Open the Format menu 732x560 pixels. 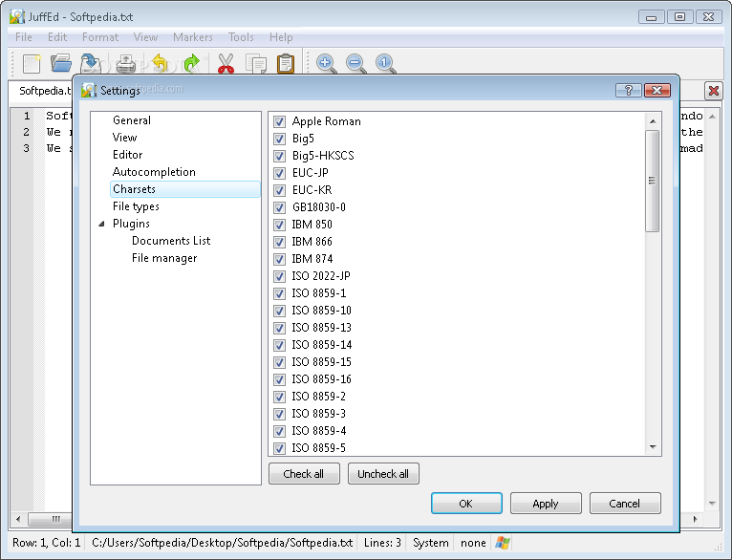100,37
